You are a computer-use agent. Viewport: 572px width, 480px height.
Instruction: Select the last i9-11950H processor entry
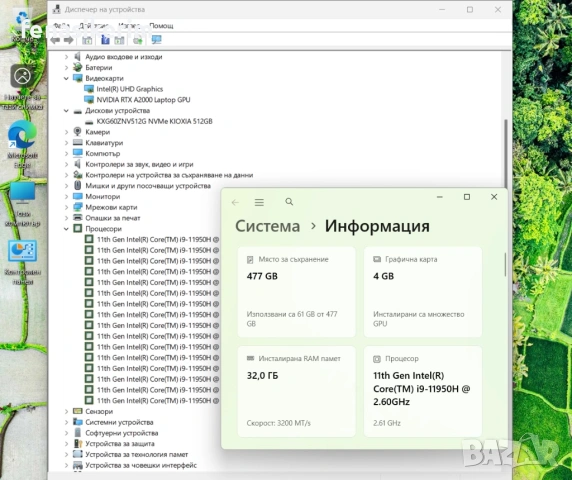pyautogui.click(x=158, y=400)
